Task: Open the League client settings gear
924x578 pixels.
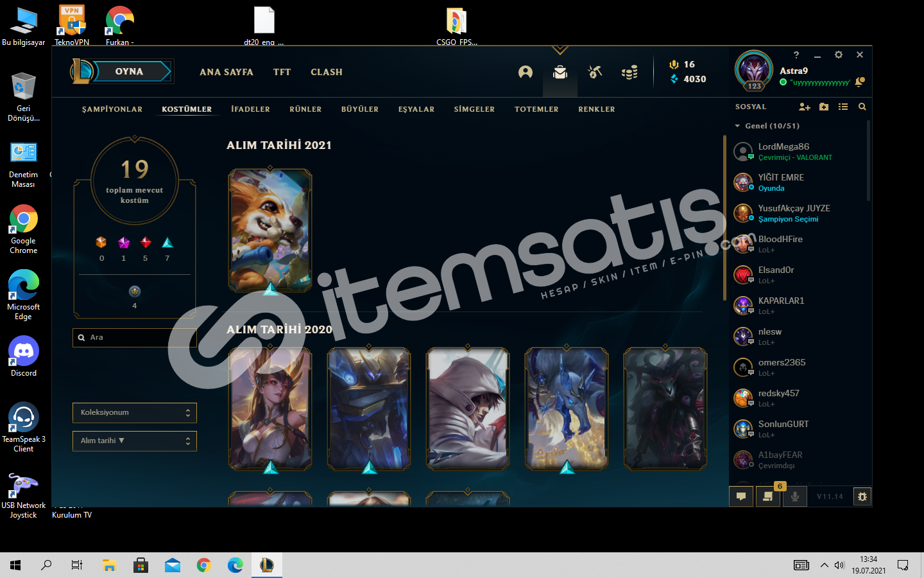Action: 839,55
